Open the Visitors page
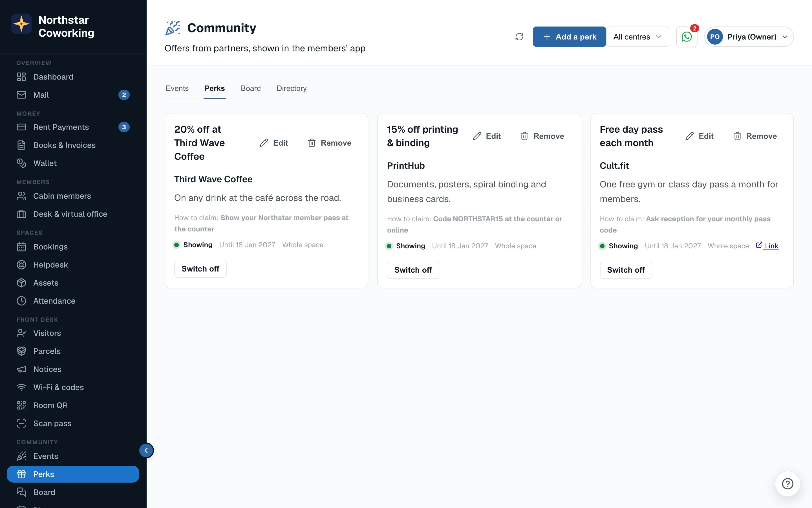 pyautogui.click(x=73, y=333)
